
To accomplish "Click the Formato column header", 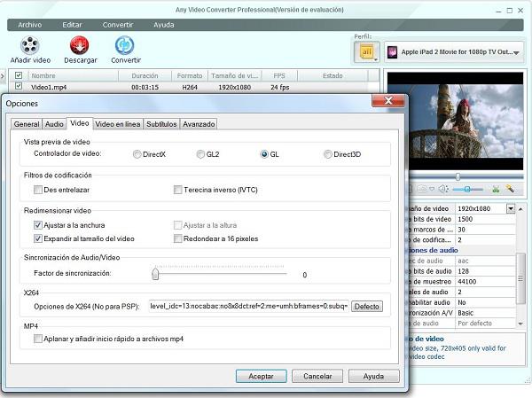I will click(x=190, y=75).
